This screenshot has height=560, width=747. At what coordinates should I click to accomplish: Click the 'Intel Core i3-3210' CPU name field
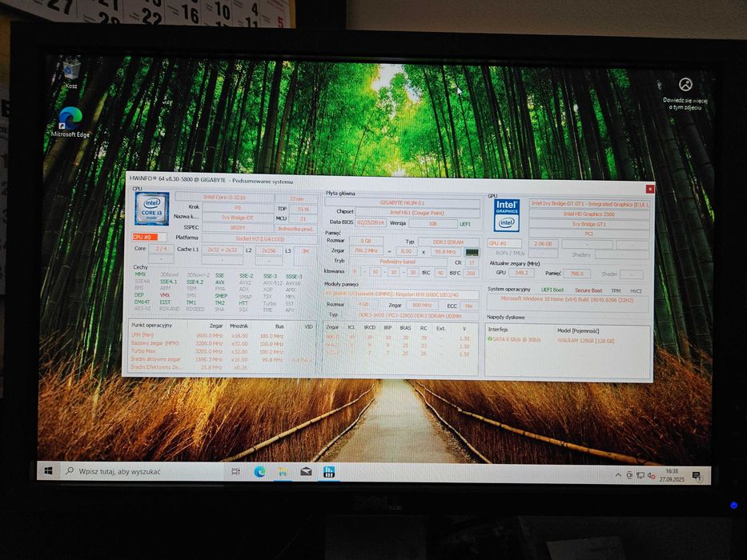pyautogui.click(x=224, y=197)
